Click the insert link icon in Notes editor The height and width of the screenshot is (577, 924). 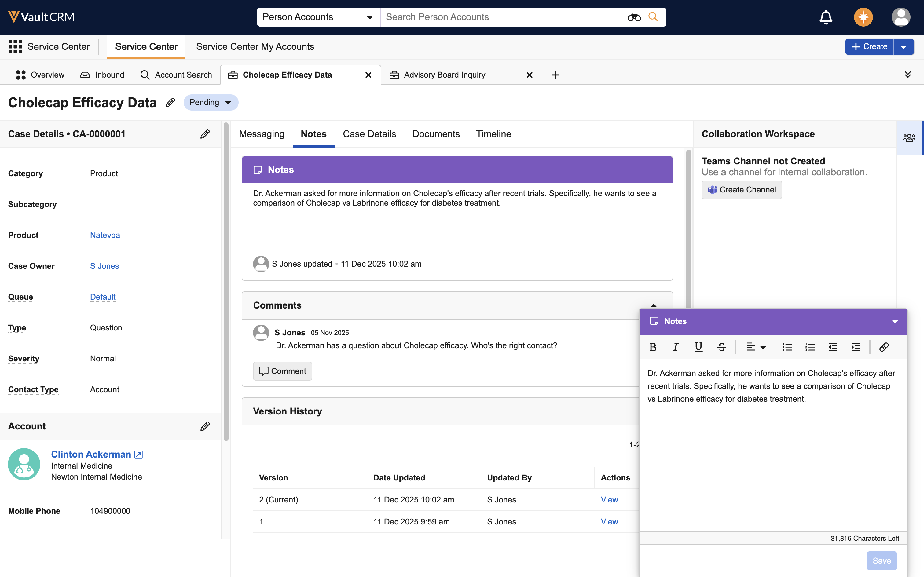pyautogui.click(x=884, y=347)
